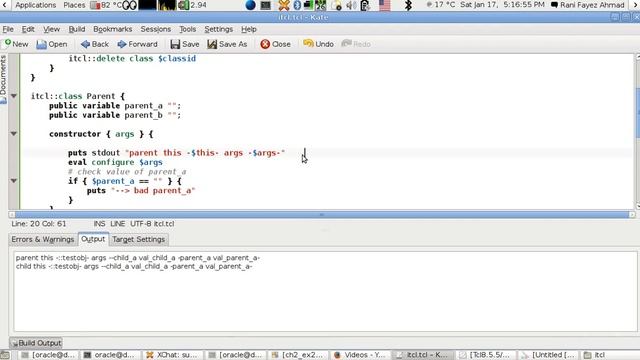Open the Settings menu
Screen dimensions: 640x360
pos(218,29)
